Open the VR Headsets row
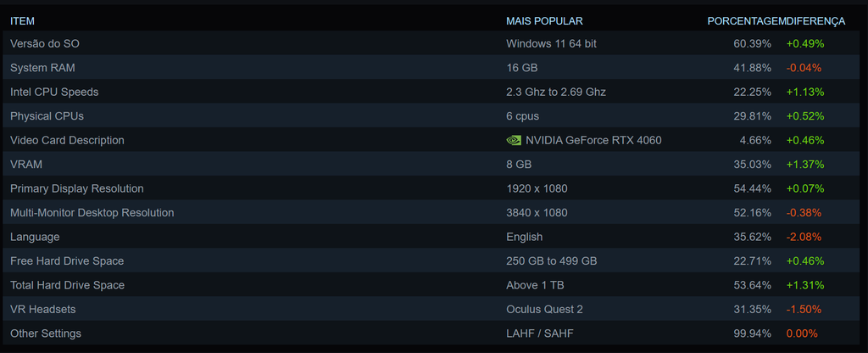The height and width of the screenshot is (353, 868). pos(42,310)
